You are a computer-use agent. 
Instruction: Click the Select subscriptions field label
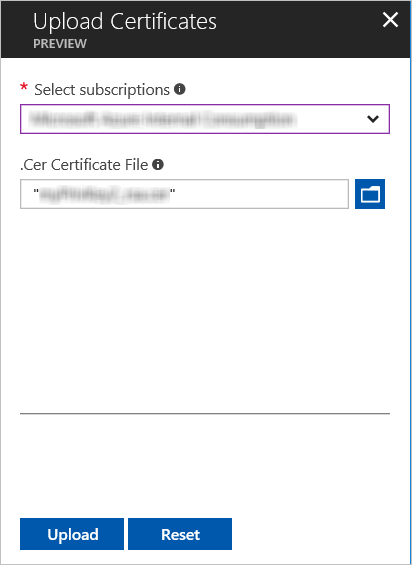point(102,89)
